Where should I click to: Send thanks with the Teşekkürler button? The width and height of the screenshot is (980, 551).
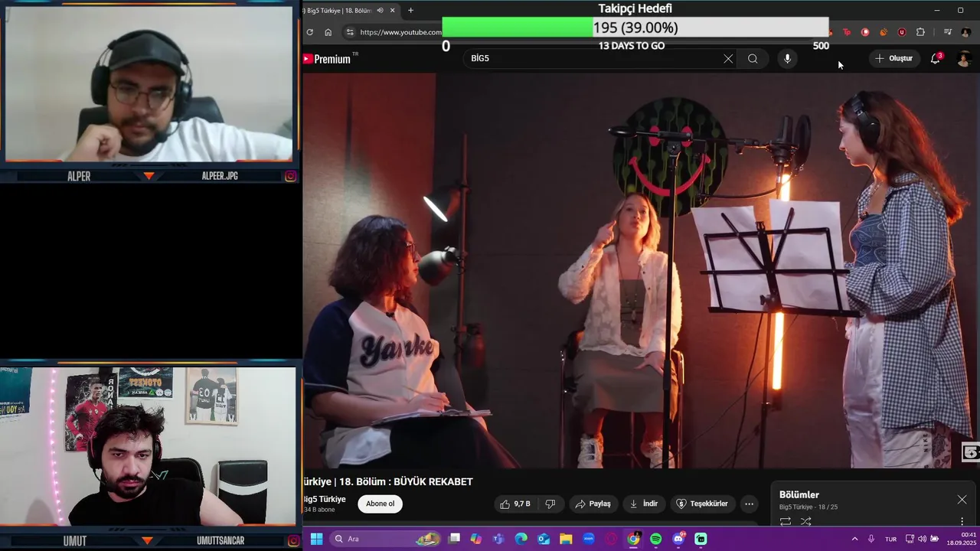[x=702, y=504]
